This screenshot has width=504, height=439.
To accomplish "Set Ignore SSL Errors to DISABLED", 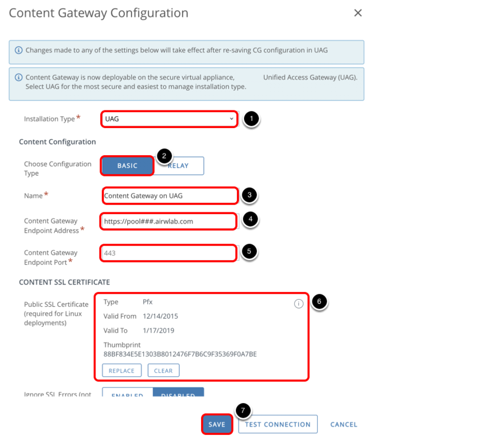I will [178, 394].
